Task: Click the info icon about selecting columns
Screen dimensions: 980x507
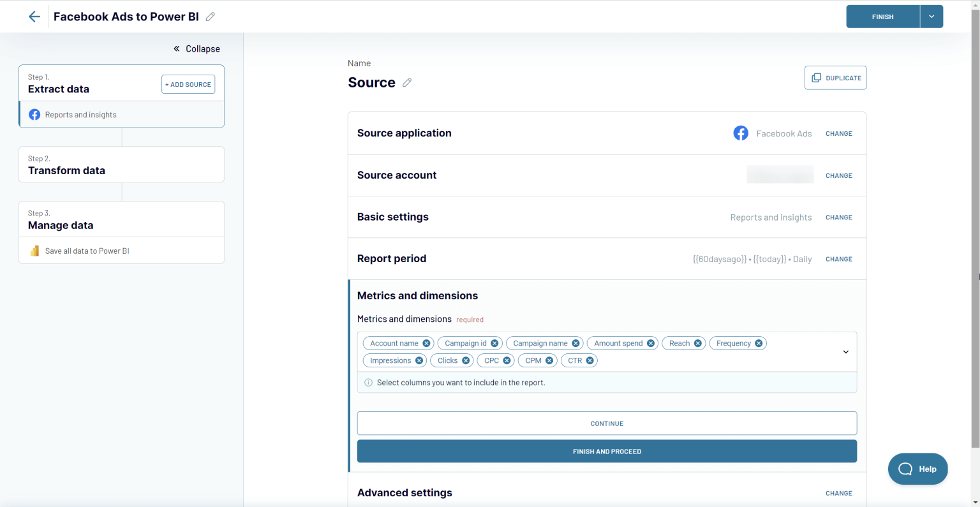Action: (368, 382)
